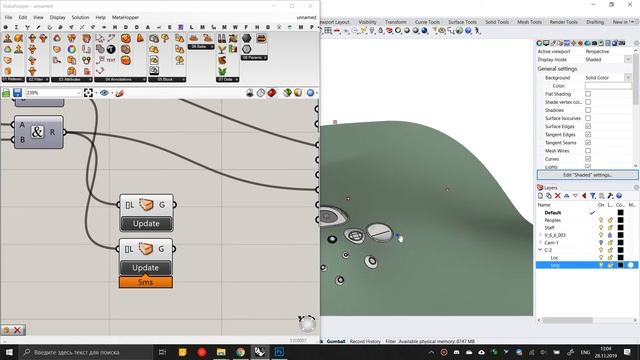Delete the layer with the red X icon
The height and width of the screenshot is (360, 640).
pos(558,196)
